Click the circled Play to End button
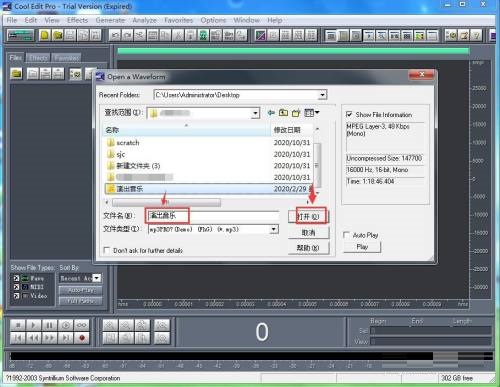 (x=66, y=325)
